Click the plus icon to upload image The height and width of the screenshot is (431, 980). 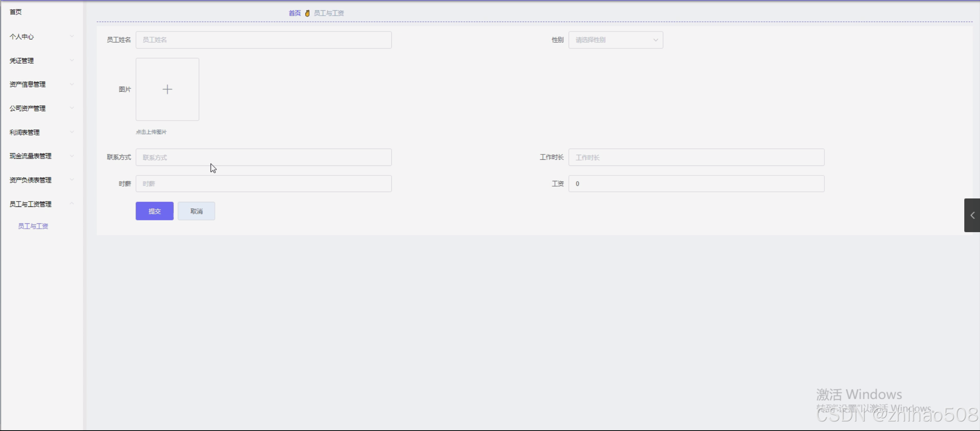tap(167, 89)
